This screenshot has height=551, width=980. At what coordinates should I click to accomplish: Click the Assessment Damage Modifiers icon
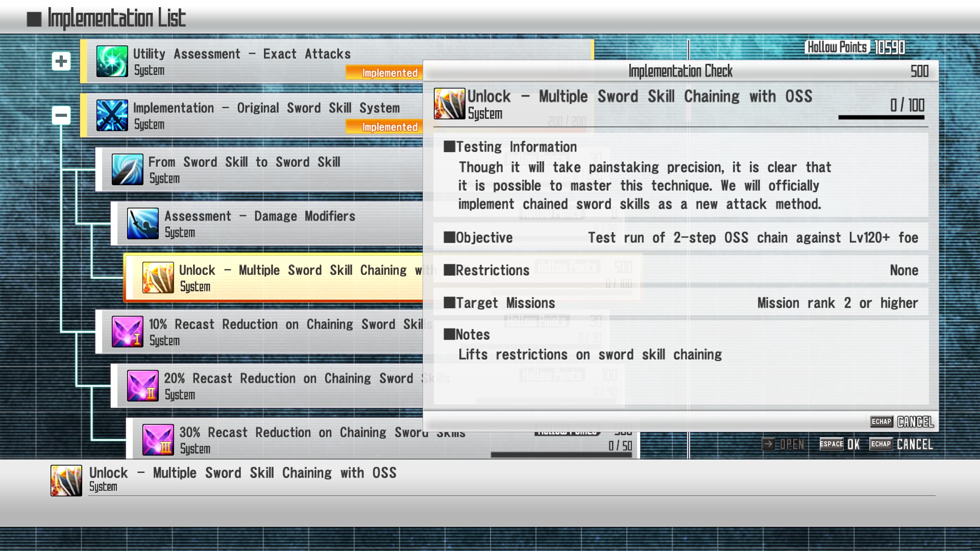coord(143,223)
